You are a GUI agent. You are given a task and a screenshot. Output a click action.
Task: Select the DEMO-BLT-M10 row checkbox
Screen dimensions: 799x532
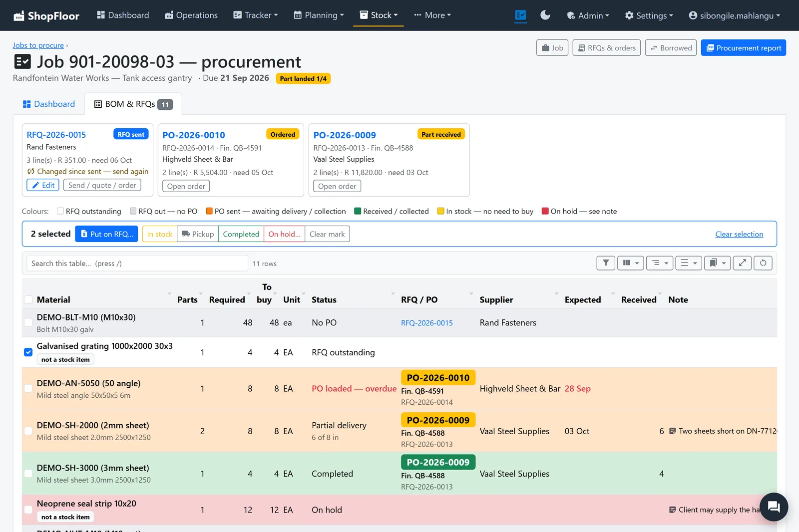tap(28, 323)
